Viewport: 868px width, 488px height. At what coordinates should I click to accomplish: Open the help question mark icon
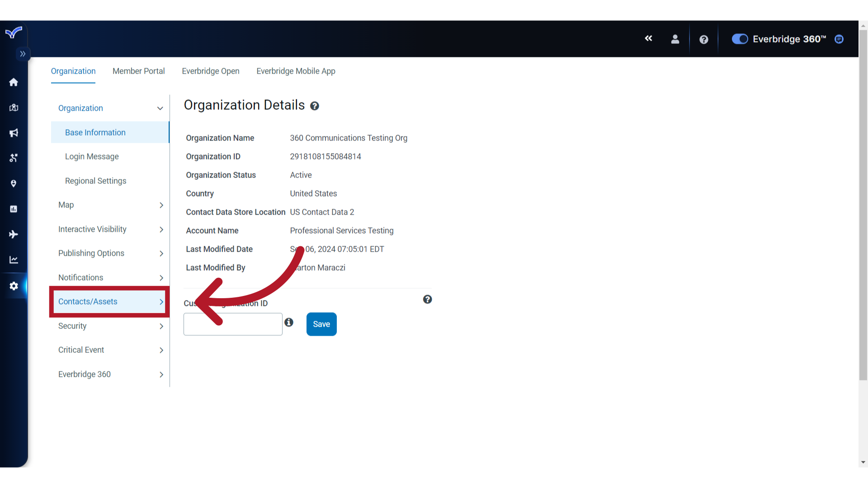point(704,40)
